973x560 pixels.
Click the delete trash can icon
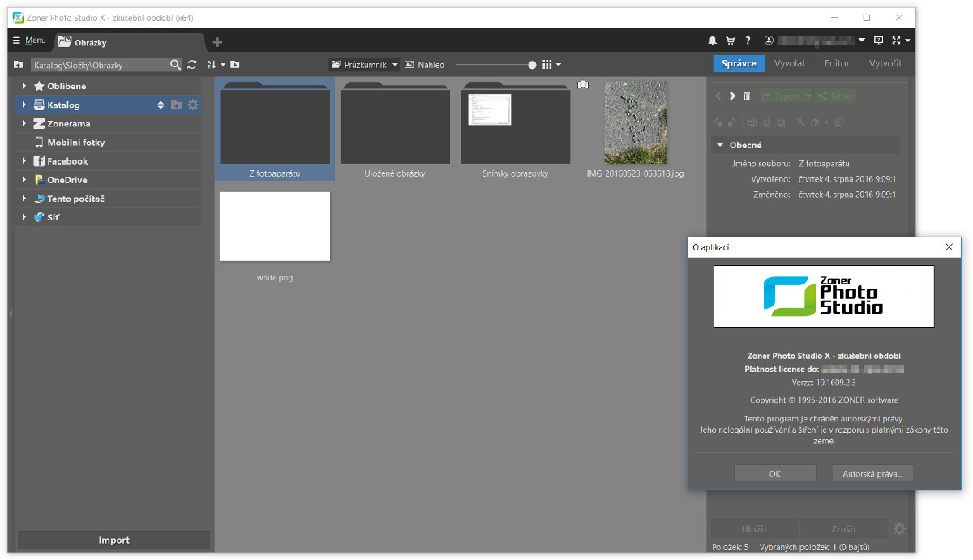(747, 96)
